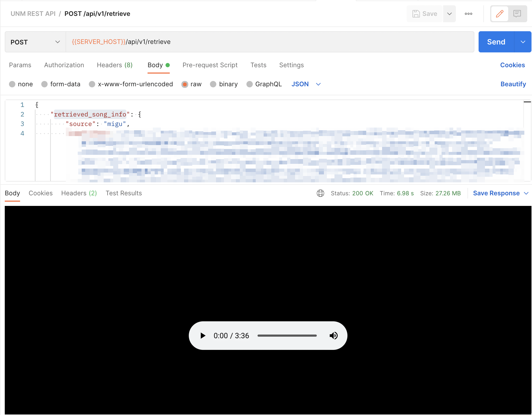The image size is (532, 415).
Task: Open the POST method dropdown
Action: coord(35,42)
